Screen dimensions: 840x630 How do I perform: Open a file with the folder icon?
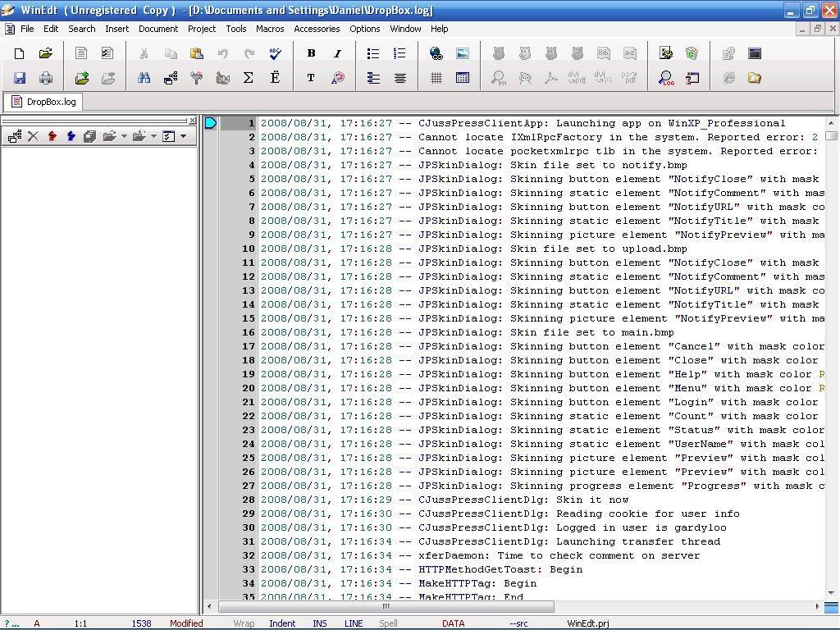pos(46,53)
